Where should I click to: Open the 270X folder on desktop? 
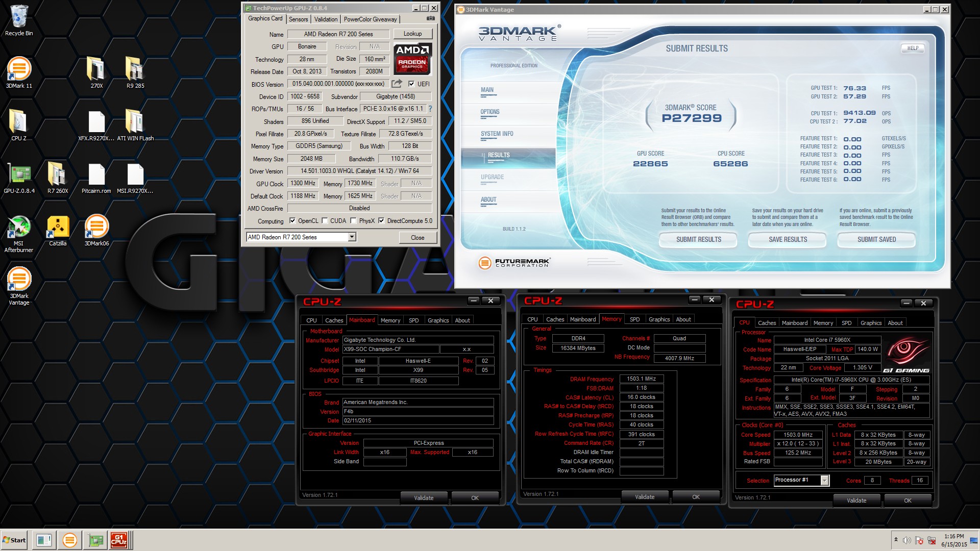pos(96,72)
